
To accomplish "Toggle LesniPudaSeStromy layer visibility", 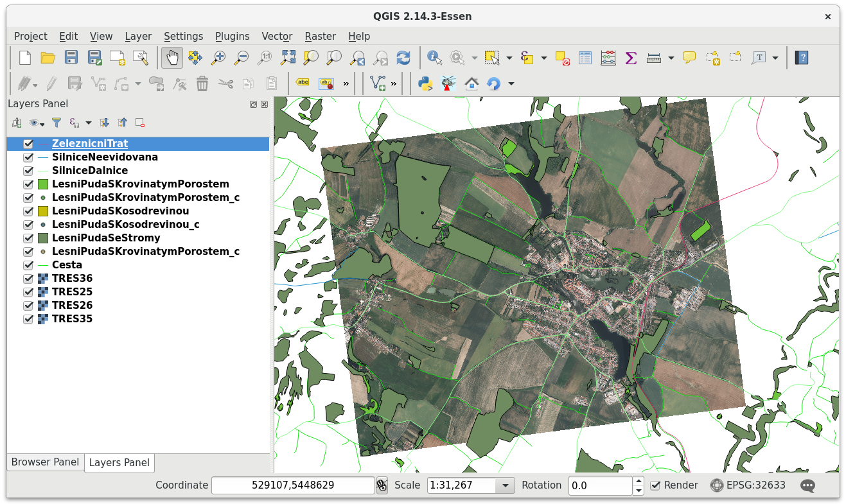I will click(x=28, y=238).
